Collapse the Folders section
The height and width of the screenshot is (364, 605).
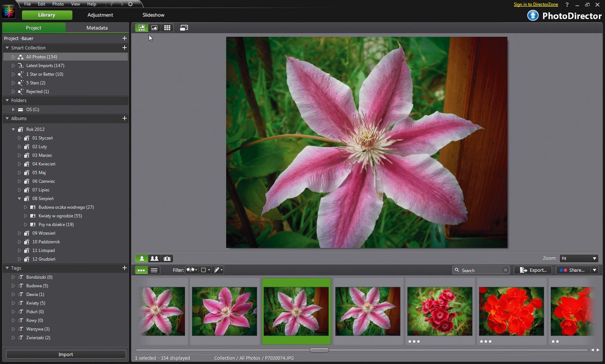(7, 100)
